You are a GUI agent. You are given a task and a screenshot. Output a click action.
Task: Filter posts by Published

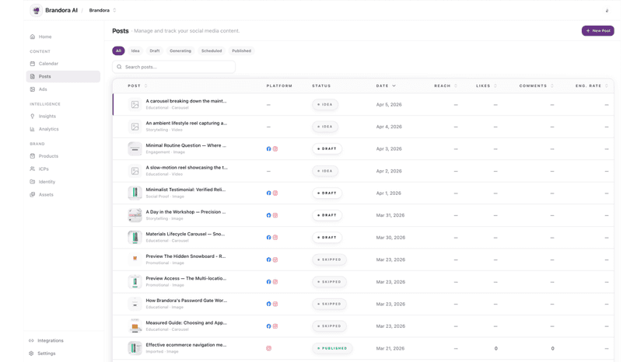(x=241, y=51)
